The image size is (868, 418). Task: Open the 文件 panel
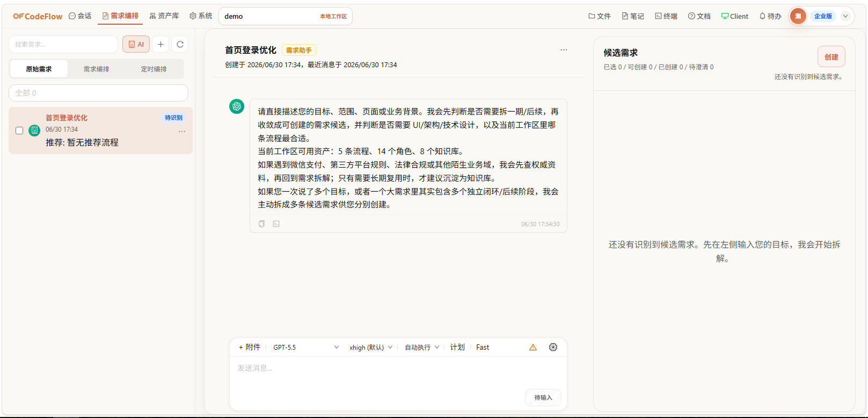(600, 16)
